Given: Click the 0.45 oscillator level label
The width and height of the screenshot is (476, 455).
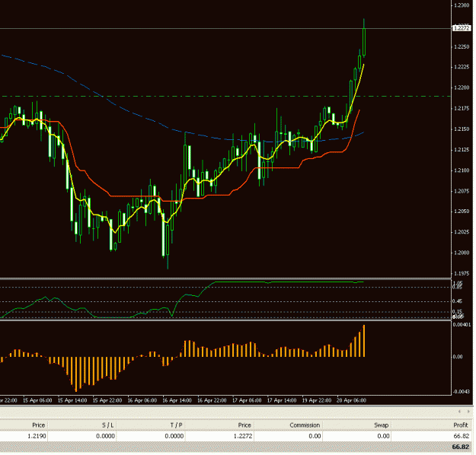Looking at the screenshot, I should pos(457,301).
